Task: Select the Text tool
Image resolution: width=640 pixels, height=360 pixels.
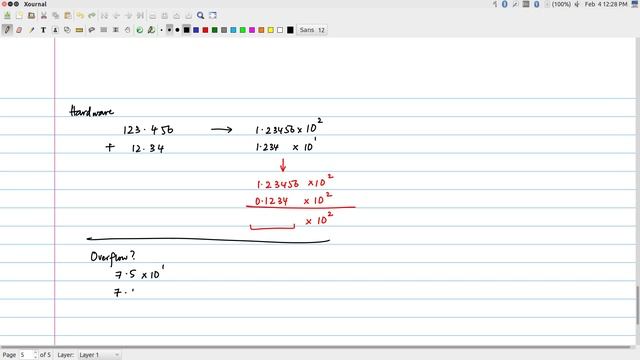Action: pyautogui.click(x=43, y=30)
